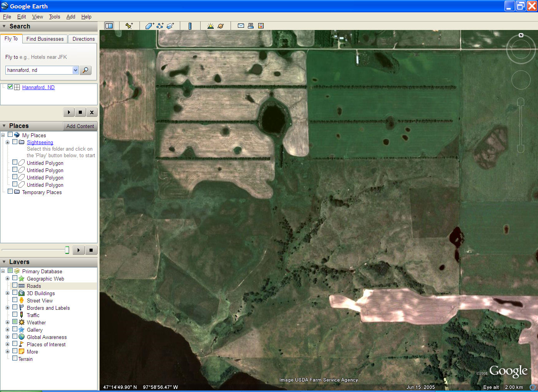This screenshot has height=392, width=538.
Task: Switch planets with the Saturn icon
Action: pyautogui.click(x=221, y=26)
